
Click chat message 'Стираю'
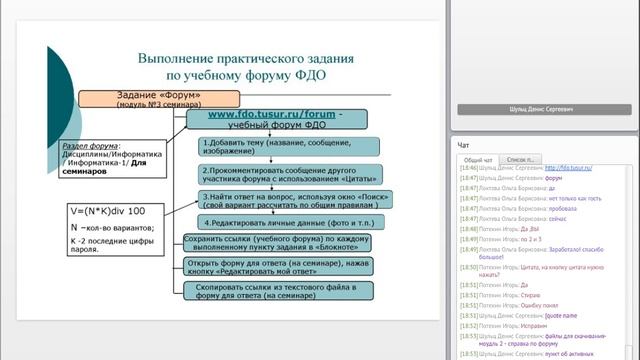pos(530,296)
